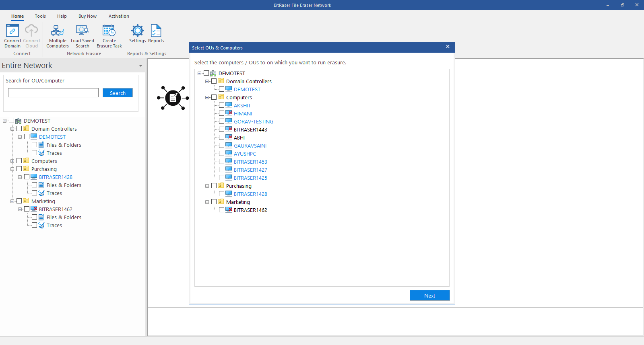This screenshot has width=644, height=345.
Task: Close the Select OUs & Computers dialog
Action: [x=448, y=47]
